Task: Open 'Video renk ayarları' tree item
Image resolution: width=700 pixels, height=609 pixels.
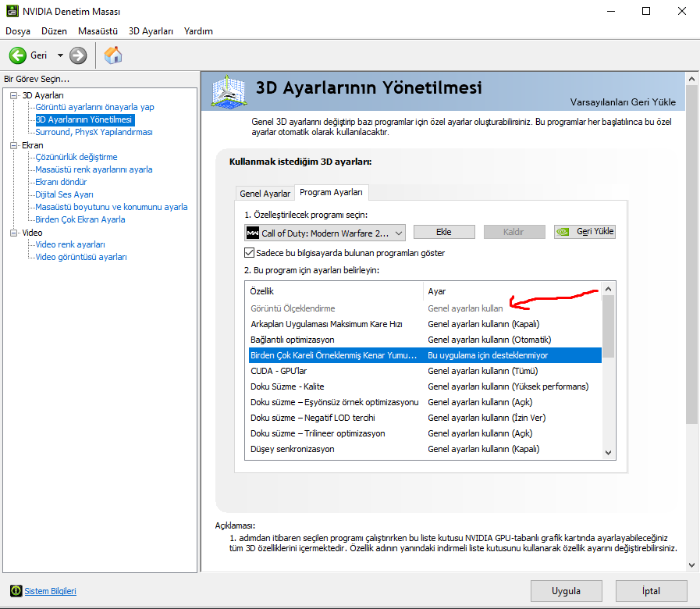Action: pyautogui.click(x=70, y=245)
